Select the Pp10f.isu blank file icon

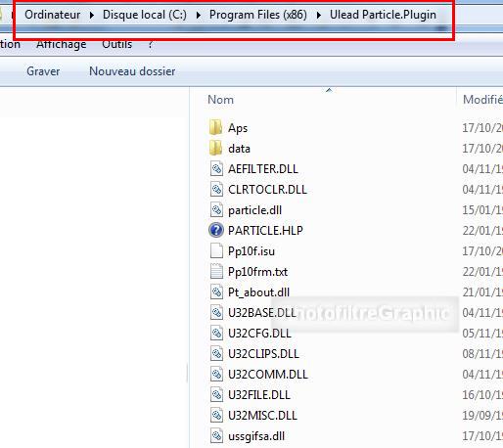click(x=216, y=251)
